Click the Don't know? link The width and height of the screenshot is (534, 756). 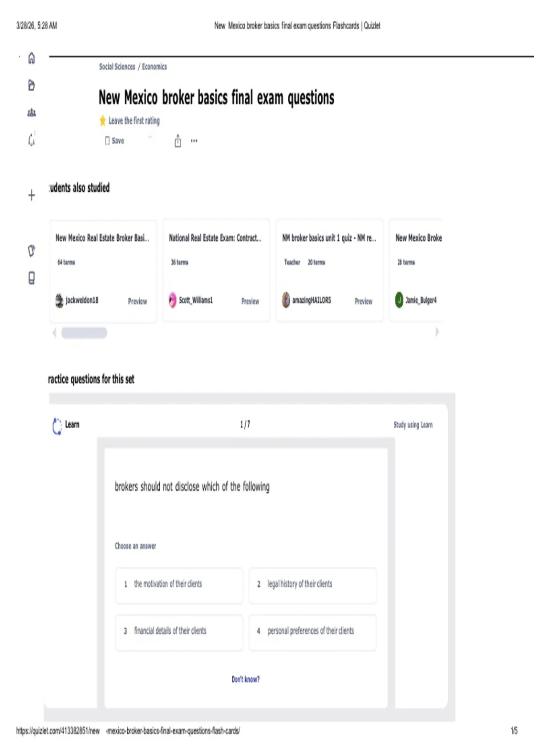246,679
